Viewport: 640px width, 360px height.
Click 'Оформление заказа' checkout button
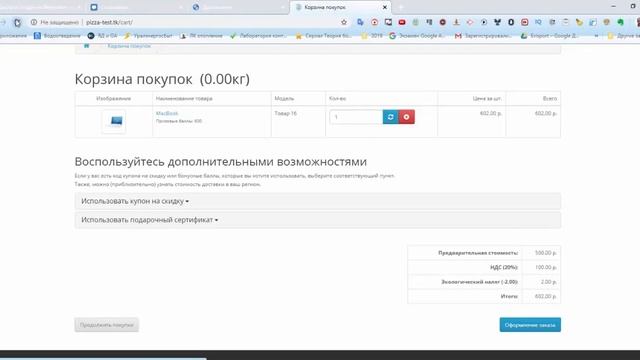[x=530, y=325]
